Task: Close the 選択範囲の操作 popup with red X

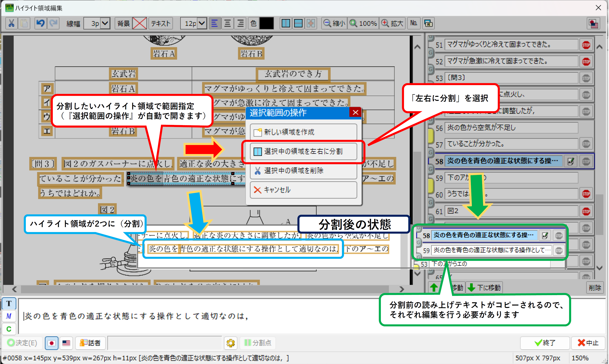Action: tap(355, 113)
